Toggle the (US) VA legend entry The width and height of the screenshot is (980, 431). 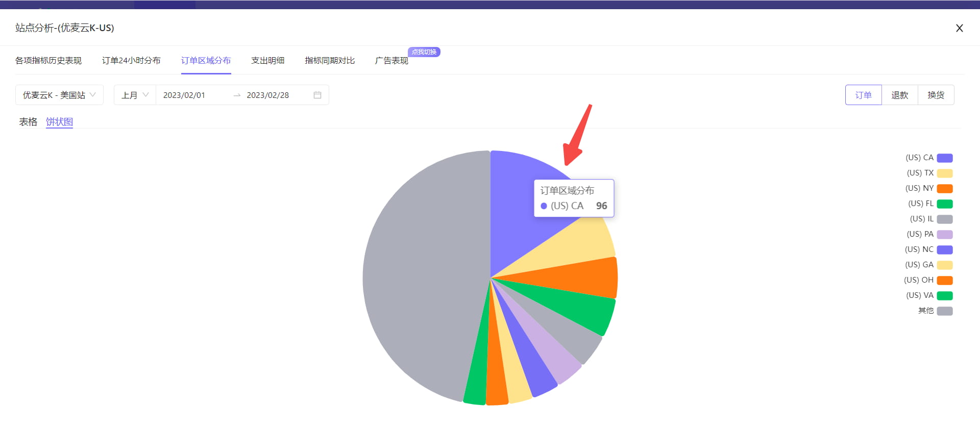click(929, 295)
